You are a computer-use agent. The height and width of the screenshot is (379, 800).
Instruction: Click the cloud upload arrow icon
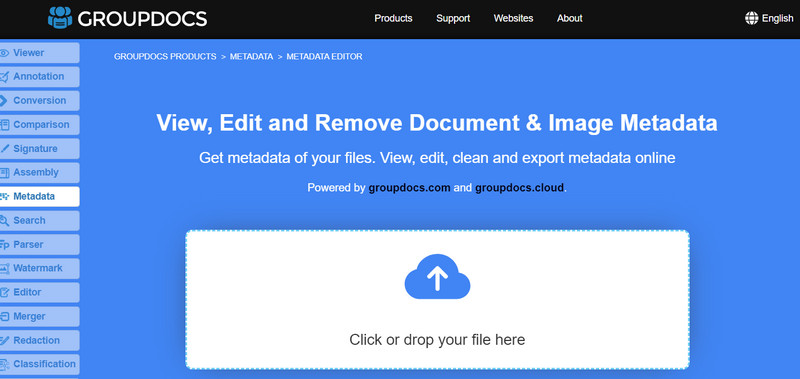437,276
